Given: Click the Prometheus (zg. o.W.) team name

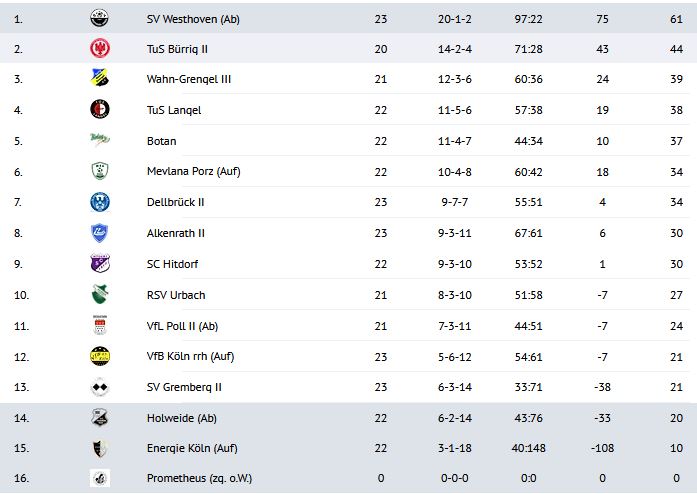Looking at the screenshot, I should click(198, 479).
